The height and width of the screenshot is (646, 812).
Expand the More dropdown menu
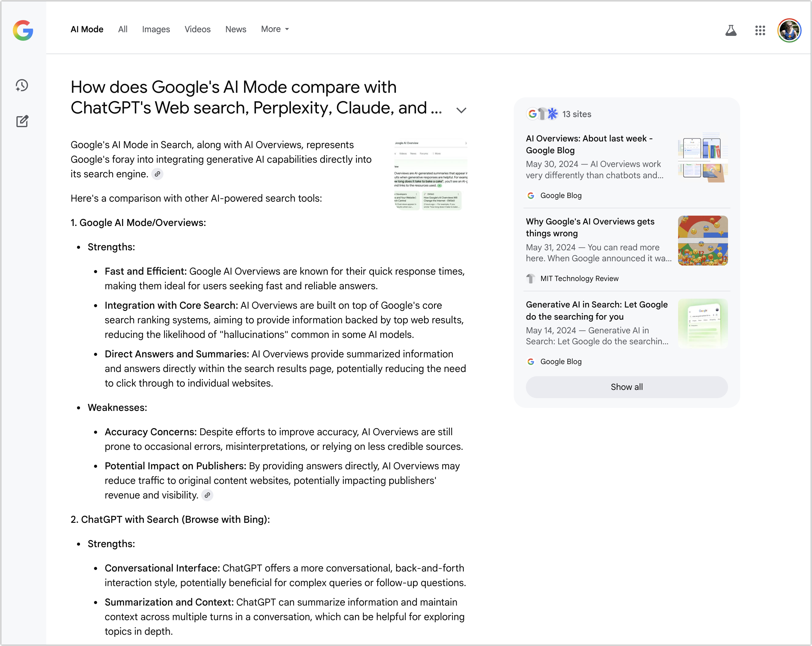275,29
